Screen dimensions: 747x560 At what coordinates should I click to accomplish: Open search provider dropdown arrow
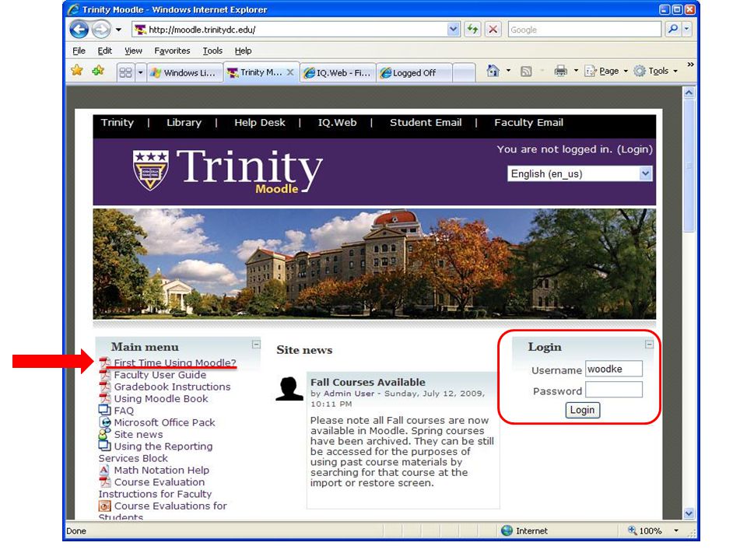point(686,29)
